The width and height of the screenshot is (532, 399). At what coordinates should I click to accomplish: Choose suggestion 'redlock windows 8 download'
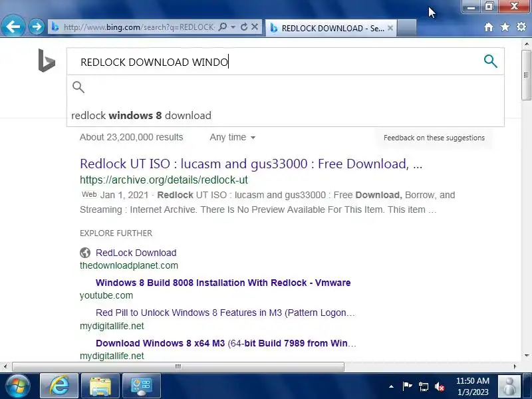pos(141,116)
